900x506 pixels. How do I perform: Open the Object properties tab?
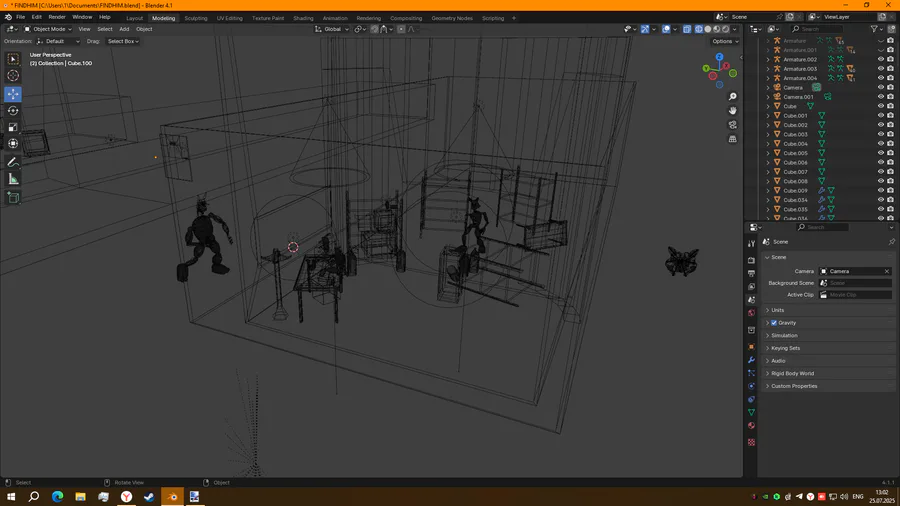click(x=751, y=347)
